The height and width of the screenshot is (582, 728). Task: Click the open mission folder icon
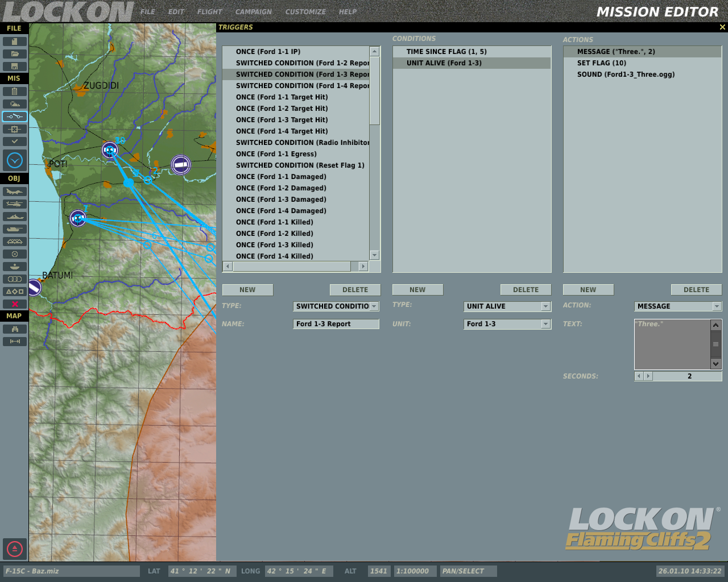point(15,54)
